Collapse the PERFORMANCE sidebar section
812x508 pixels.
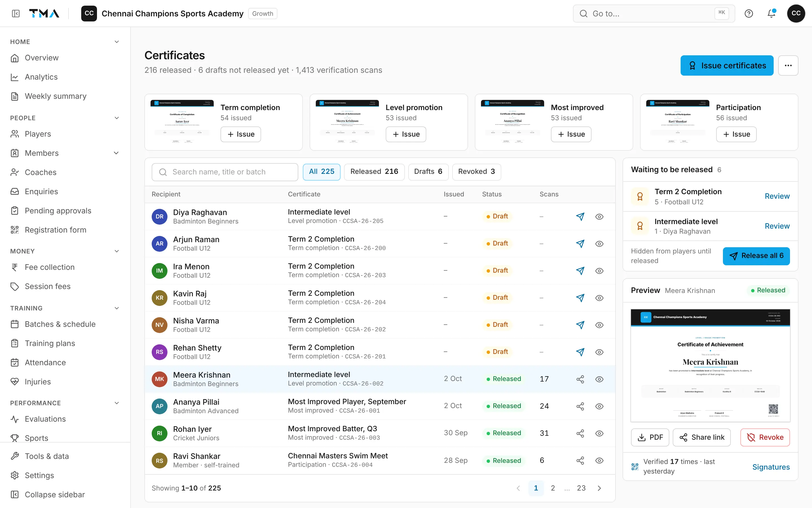click(x=117, y=403)
